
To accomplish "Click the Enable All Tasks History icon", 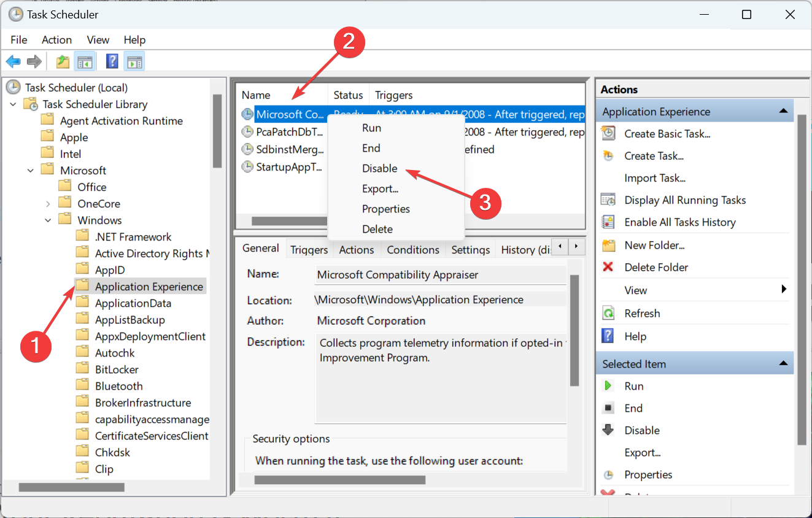I will tap(608, 222).
